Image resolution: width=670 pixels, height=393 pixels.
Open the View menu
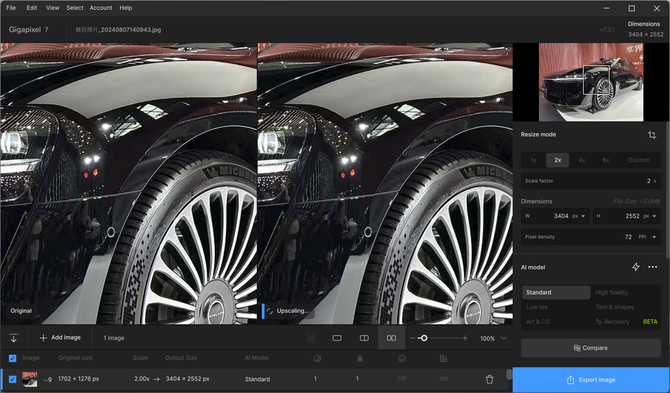(x=53, y=8)
